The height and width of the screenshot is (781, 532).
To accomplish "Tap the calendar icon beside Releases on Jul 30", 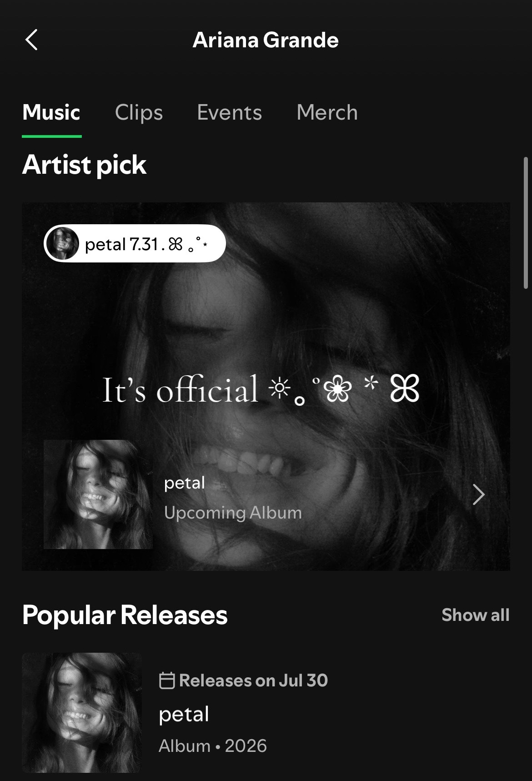I will coord(167,680).
